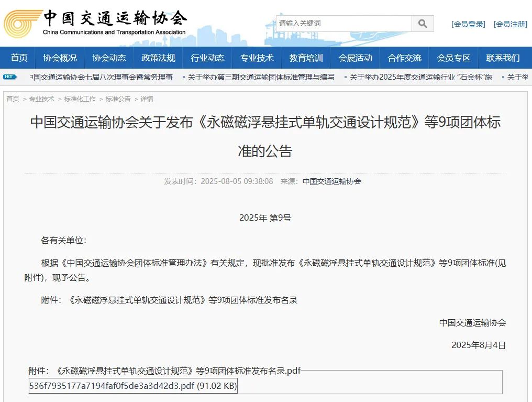Click 标准公告 in the breadcrumb trail
Image resolution: width=532 pixels, height=402 pixels.
click(x=118, y=99)
